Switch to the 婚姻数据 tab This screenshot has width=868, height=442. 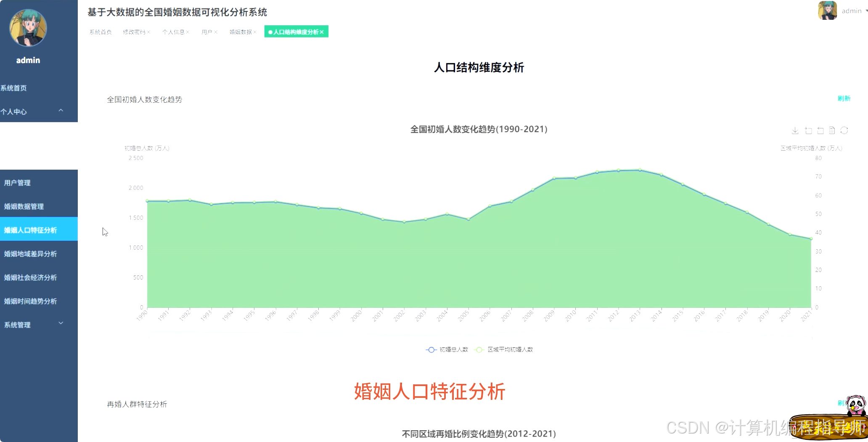coord(241,32)
